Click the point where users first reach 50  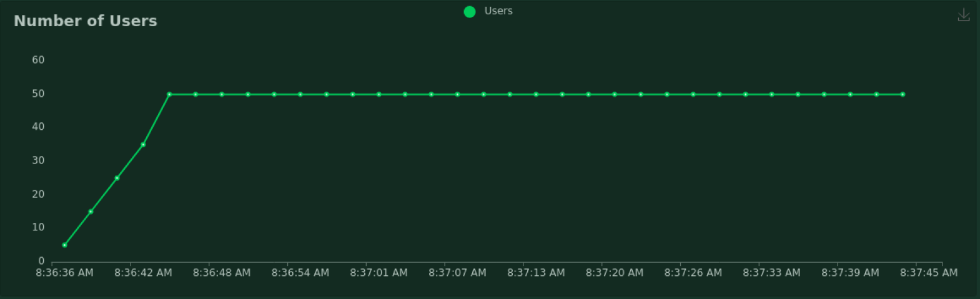pos(169,94)
